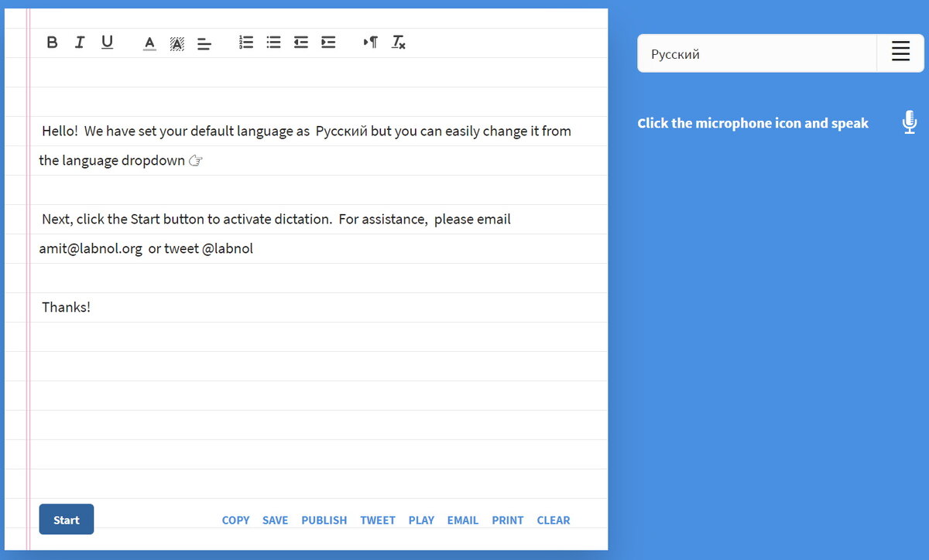Image resolution: width=929 pixels, height=560 pixels.
Task: Open the line spacing icon
Action: 204,43
